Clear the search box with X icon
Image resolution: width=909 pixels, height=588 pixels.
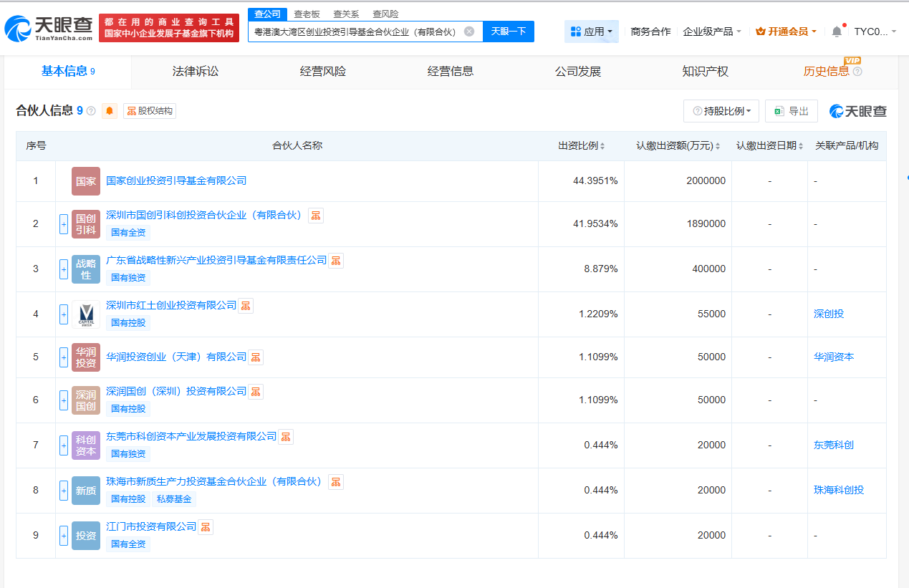[x=469, y=32]
